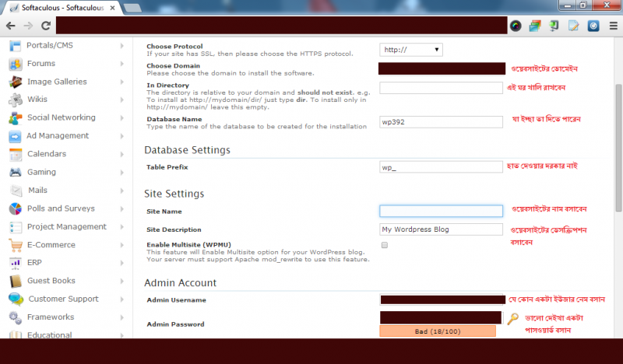Image resolution: width=623 pixels, height=364 pixels.
Task: Open the Customer Support category
Action: pos(64,299)
